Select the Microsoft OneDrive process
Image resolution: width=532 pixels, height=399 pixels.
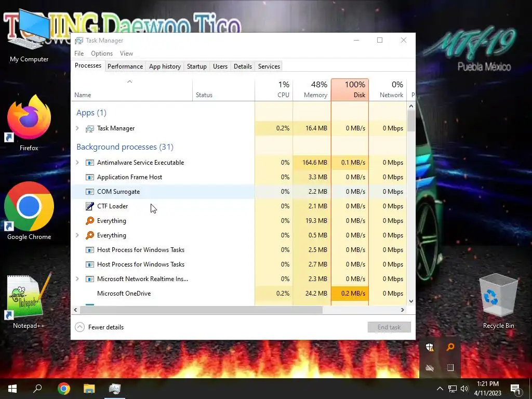click(x=239, y=294)
